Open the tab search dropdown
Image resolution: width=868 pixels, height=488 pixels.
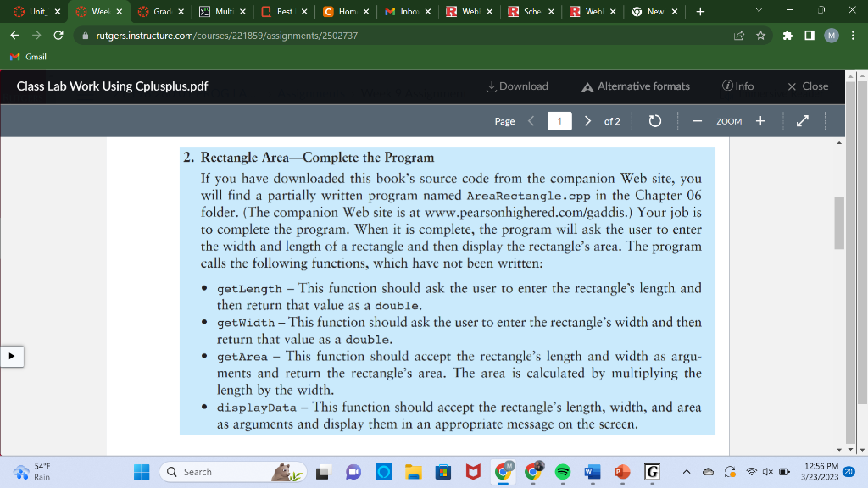click(759, 10)
